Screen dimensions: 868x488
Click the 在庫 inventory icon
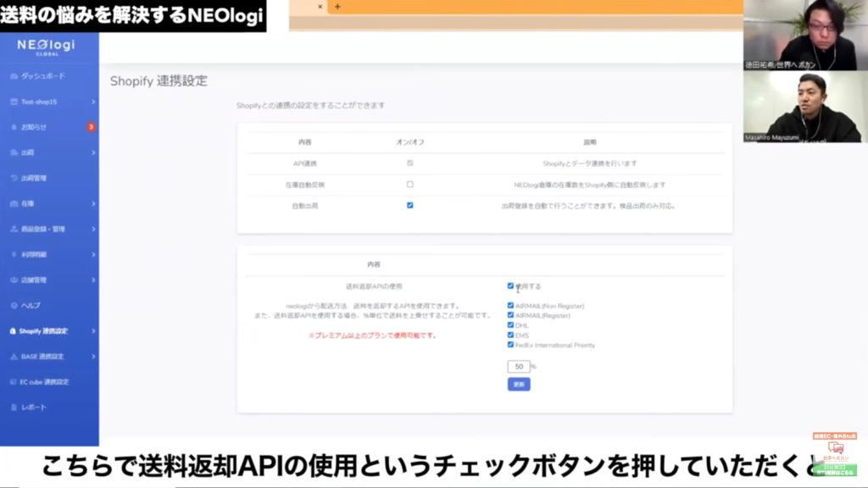click(14, 203)
